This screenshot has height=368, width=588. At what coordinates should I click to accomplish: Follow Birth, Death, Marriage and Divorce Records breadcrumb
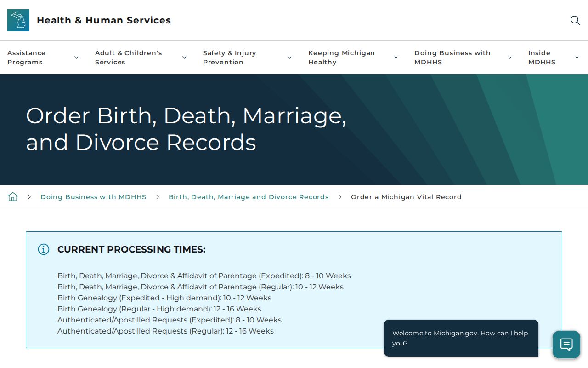[x=249, y=197]
